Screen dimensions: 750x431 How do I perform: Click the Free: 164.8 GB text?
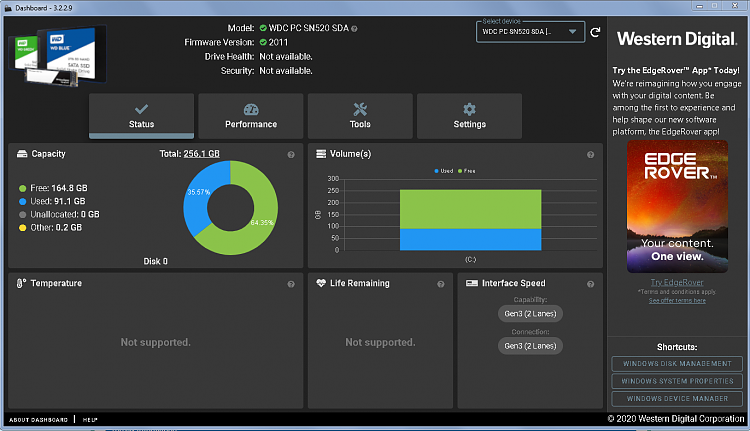click(59, 188)
